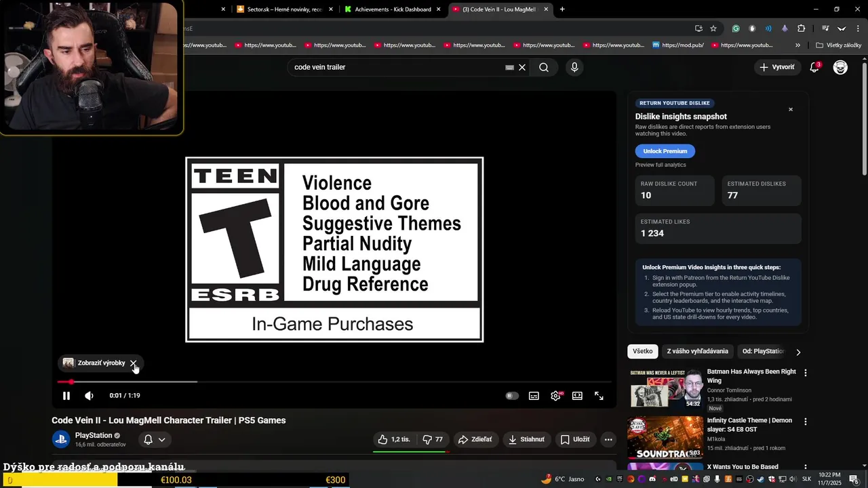The width and height of the screenshot is (868, 488).
Task: Open Zobraziť výrobky product shelf
Action: [x=95, y=363]
